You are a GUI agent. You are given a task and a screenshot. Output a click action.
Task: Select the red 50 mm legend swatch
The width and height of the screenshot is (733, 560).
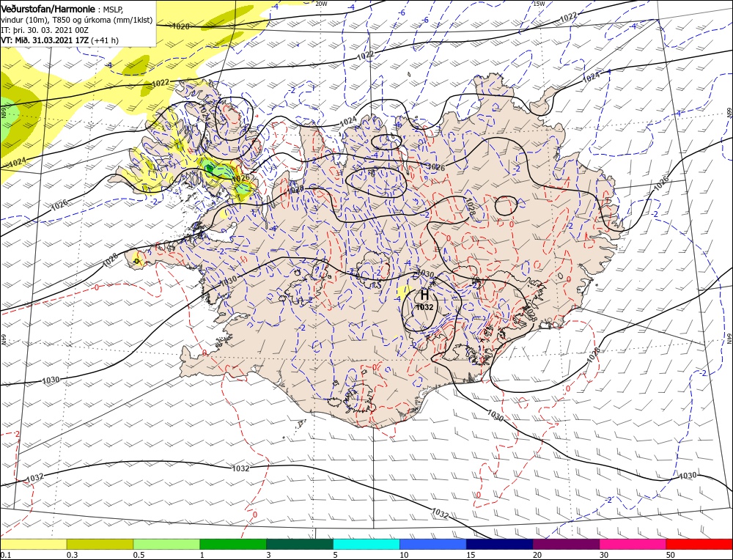[699, 544]
